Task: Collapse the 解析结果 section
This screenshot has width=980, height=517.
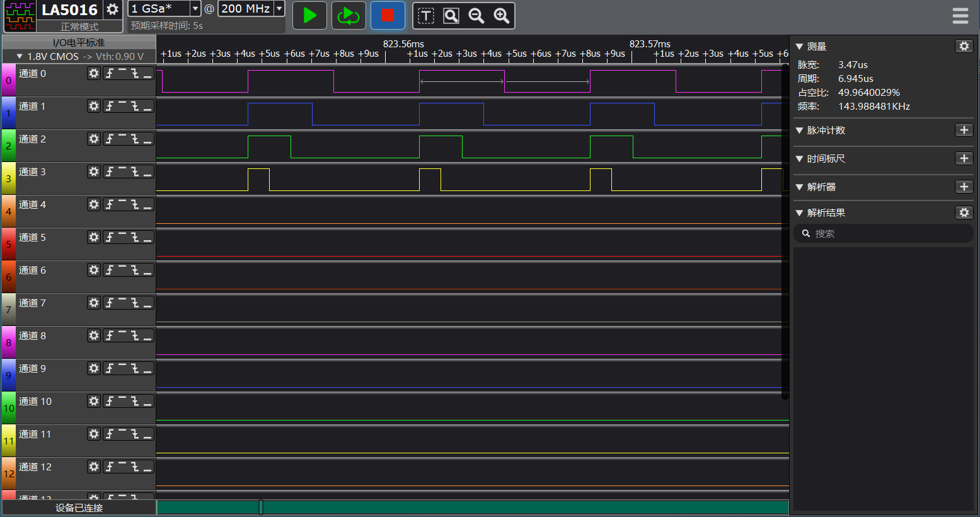Action: point(799,212)
